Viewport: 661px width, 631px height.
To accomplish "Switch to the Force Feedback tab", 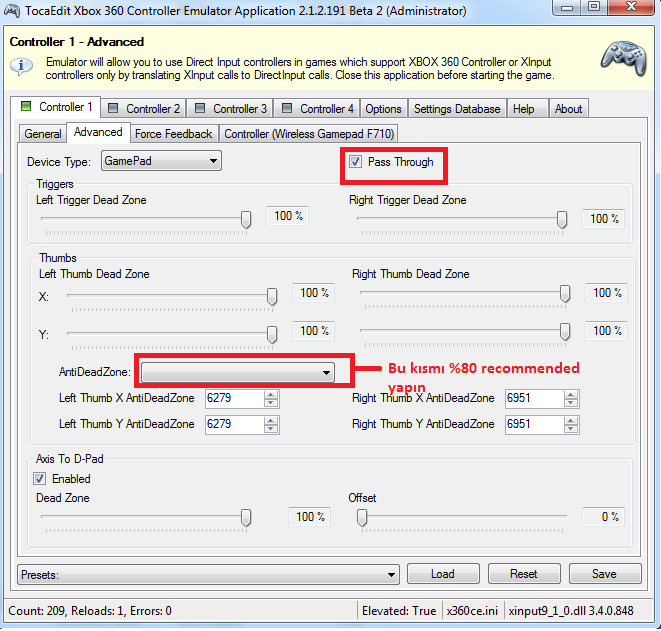I will (173, 133).
